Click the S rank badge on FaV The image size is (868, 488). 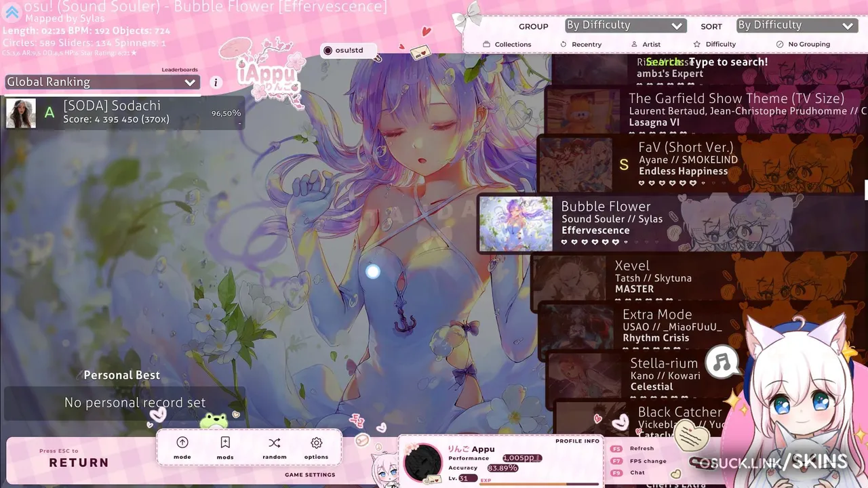click(x=624, y=164)
